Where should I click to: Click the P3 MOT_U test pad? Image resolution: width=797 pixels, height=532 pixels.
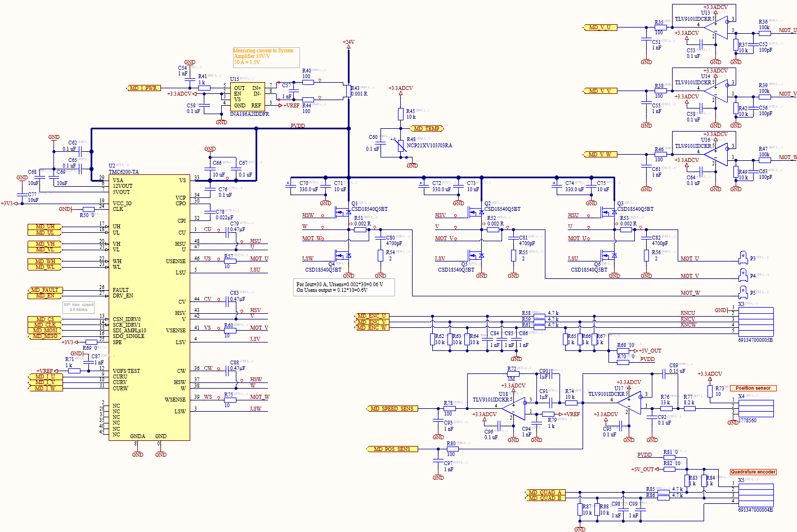click(x=743, y=258)
